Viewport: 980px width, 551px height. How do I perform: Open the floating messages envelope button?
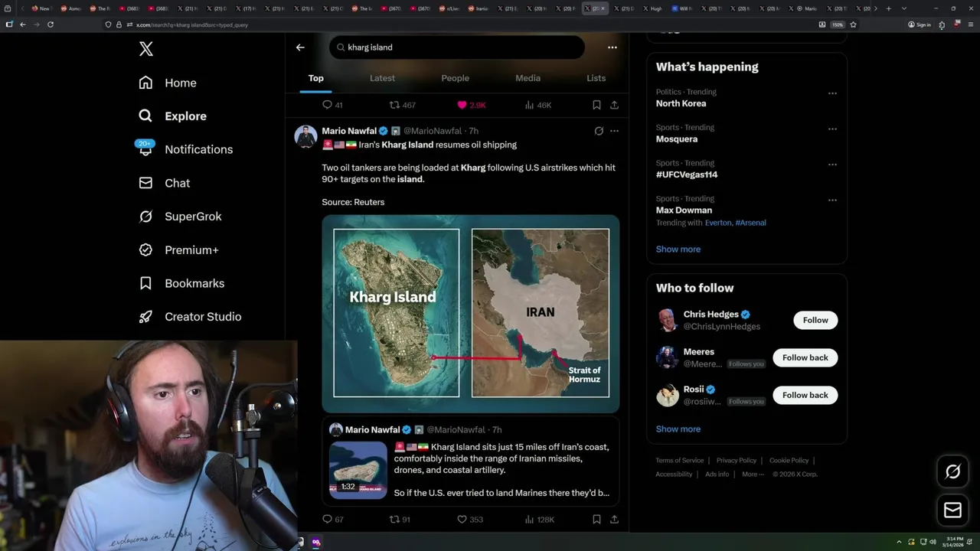coord(952,510)
